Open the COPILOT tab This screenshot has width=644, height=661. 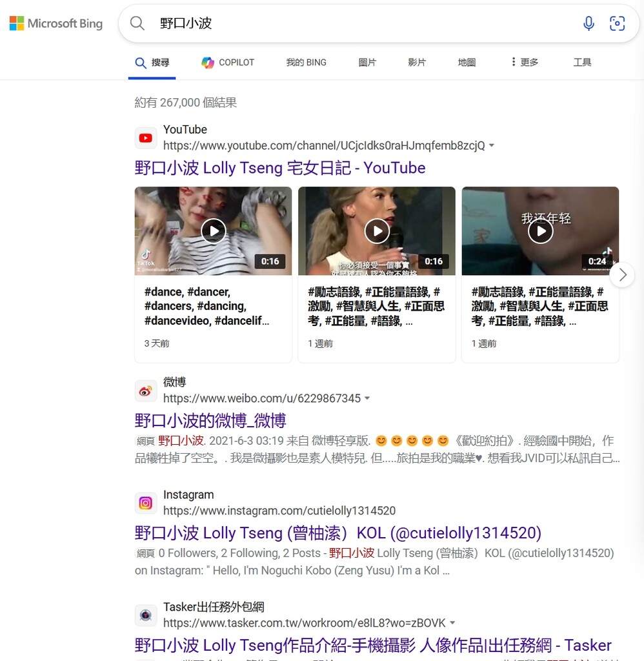(228, 63)
